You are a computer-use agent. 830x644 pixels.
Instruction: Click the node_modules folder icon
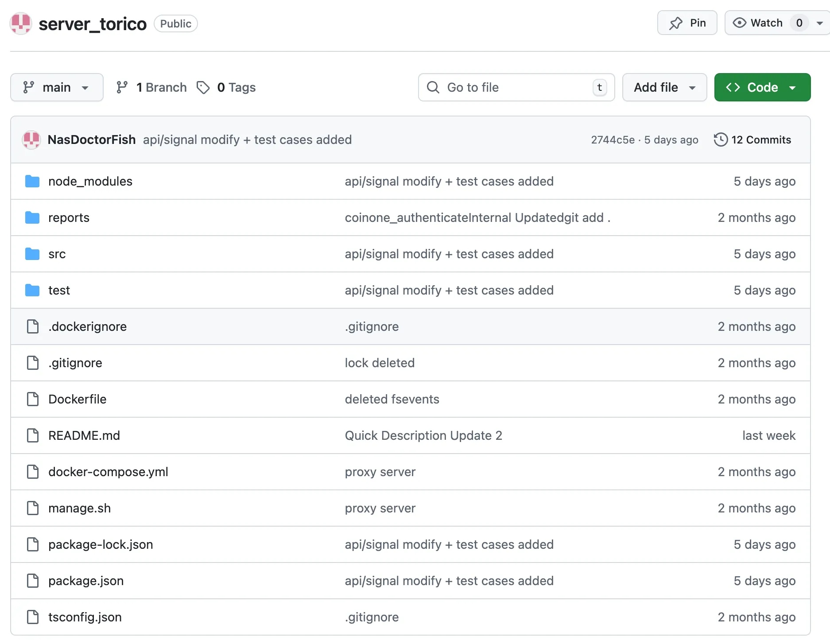point(32,181)
